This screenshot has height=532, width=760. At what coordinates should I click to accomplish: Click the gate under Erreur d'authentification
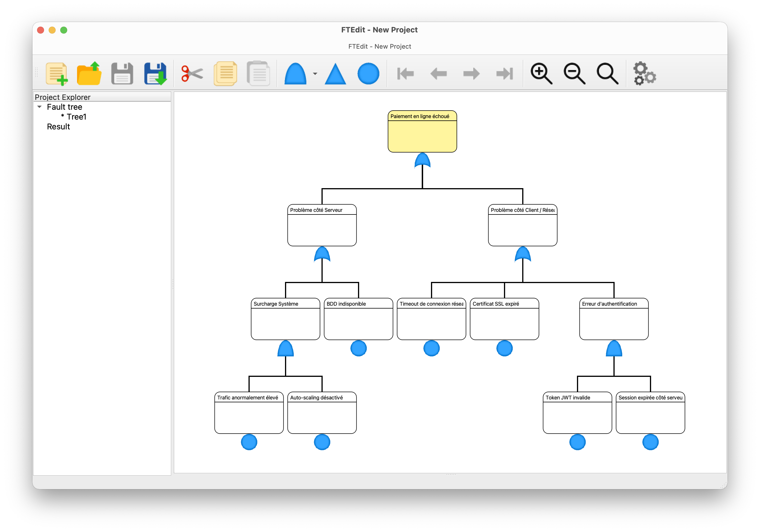pyautogui.click(x=614, y=348)
